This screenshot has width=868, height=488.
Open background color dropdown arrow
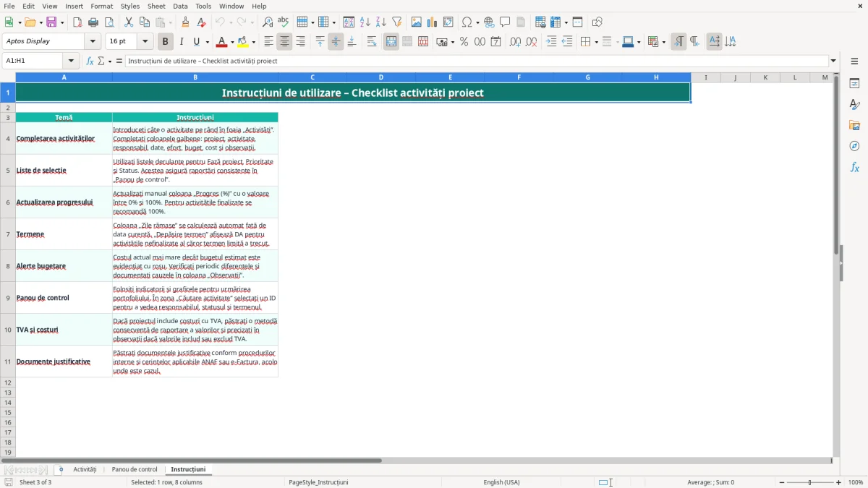(253, 42)
